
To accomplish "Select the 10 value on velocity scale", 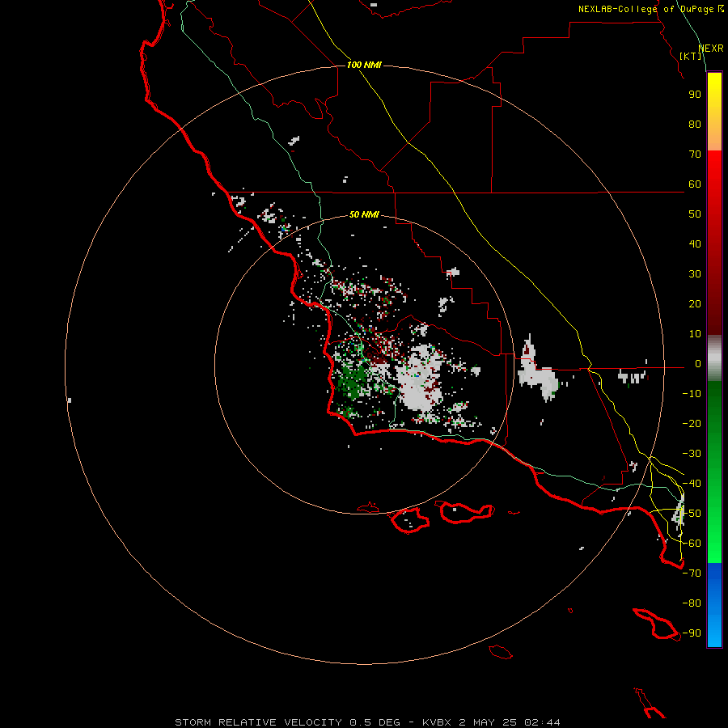I will (695, 334).
